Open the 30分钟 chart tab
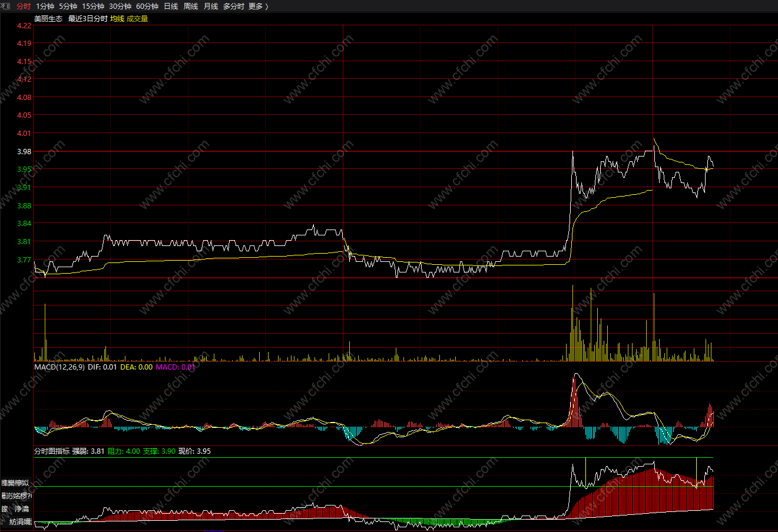Image resolution: width=778 pixels, height=532 pixels. click(x=120, y=6)
